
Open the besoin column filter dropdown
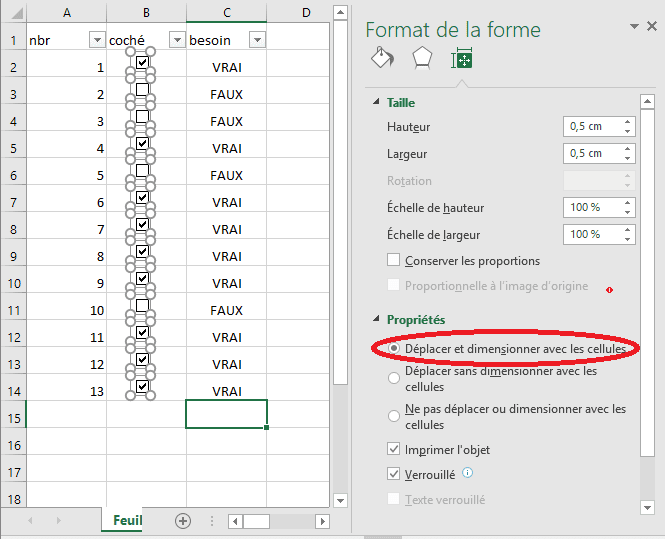click(257, 40)
